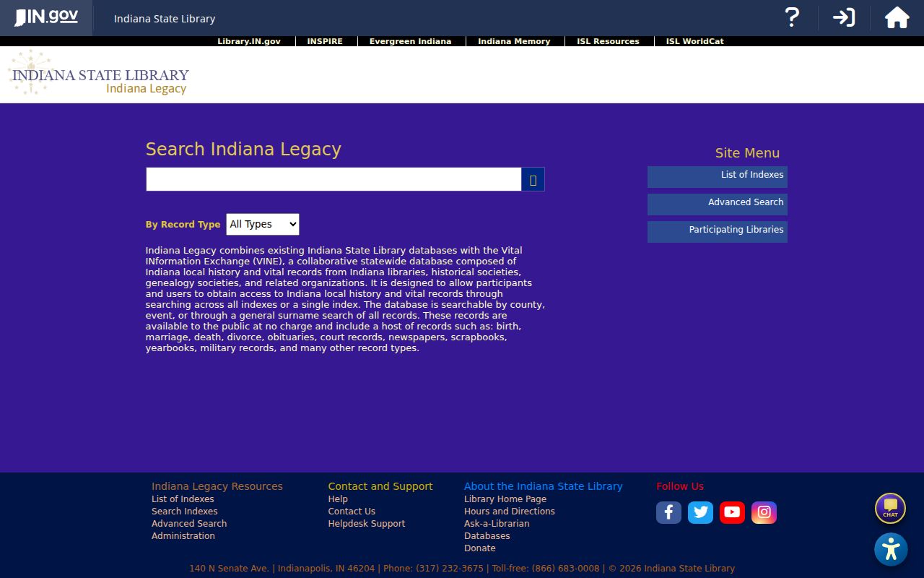Open the YouTube icon
The image size is (924, 578).
[732, 512]
